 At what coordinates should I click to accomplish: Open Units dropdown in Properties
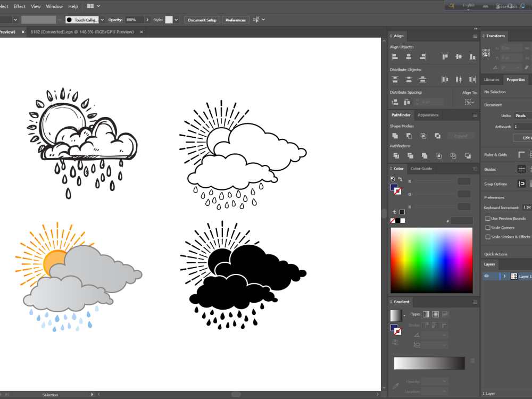(522, 115)
